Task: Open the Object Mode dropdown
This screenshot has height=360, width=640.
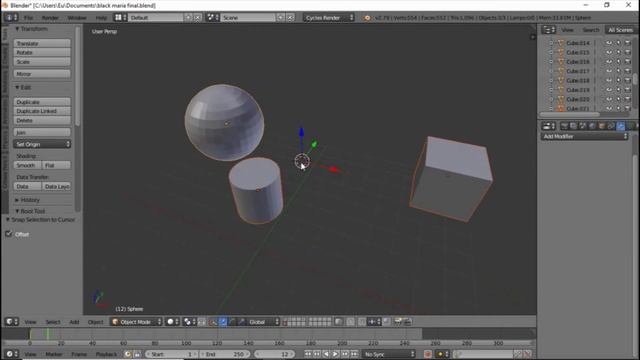Action: 136,322
